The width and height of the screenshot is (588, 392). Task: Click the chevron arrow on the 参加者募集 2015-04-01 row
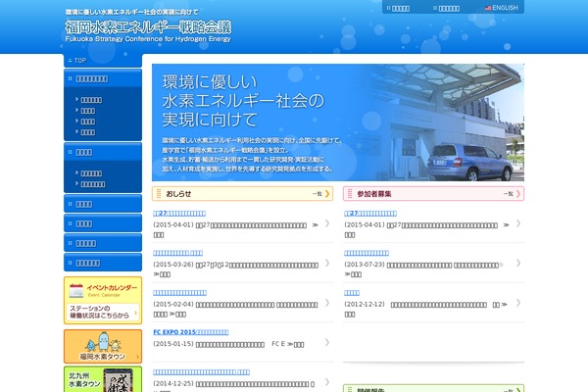tap(518, 223)
